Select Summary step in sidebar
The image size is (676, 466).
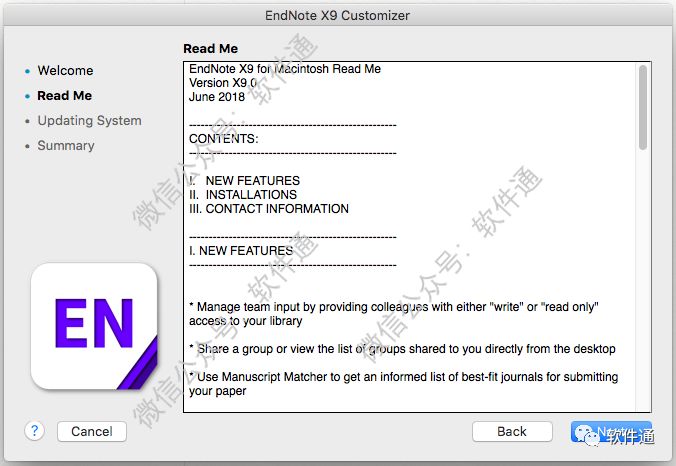(x=66, y=145)
